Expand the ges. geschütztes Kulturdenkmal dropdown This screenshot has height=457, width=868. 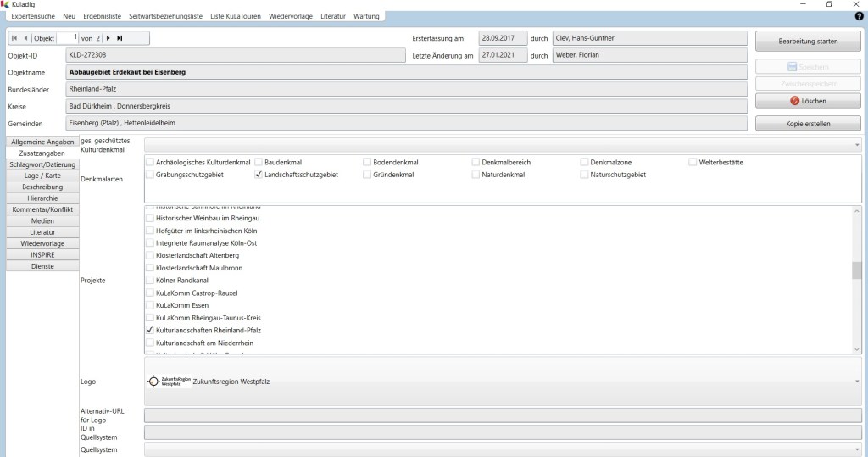(x=855, y=146)
